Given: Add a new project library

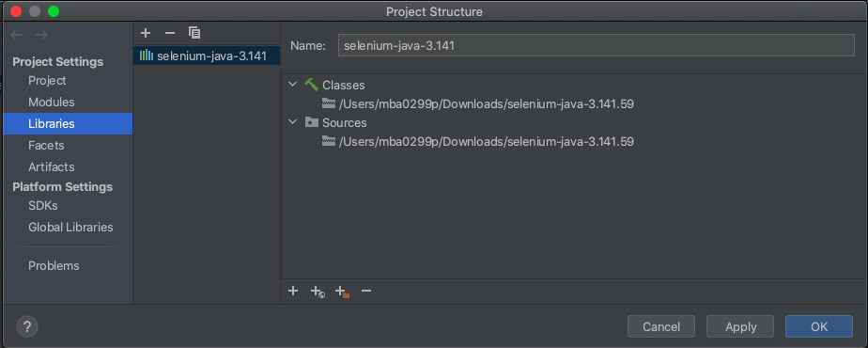Looking at the screenshot, I should [146, 33].
